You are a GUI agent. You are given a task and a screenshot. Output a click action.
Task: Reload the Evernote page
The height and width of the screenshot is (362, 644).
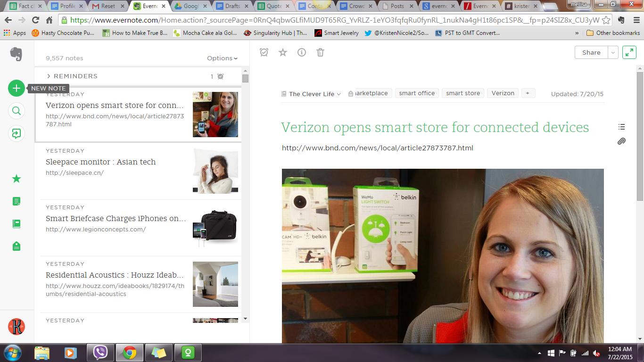coord(35,20)
